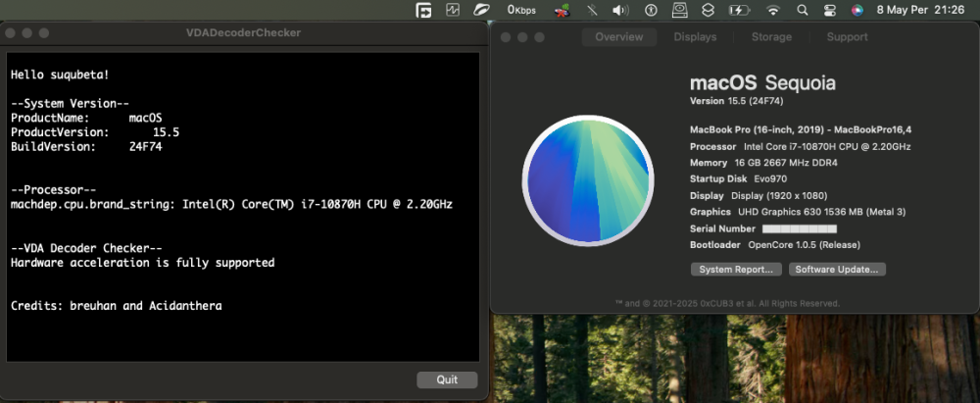980x403 pixels.
Task: Click the volume speaker icon
Action: [620, 10]
